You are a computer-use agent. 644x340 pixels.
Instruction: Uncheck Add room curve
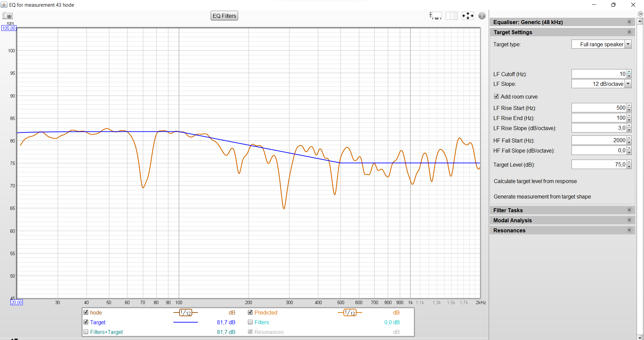496,96
